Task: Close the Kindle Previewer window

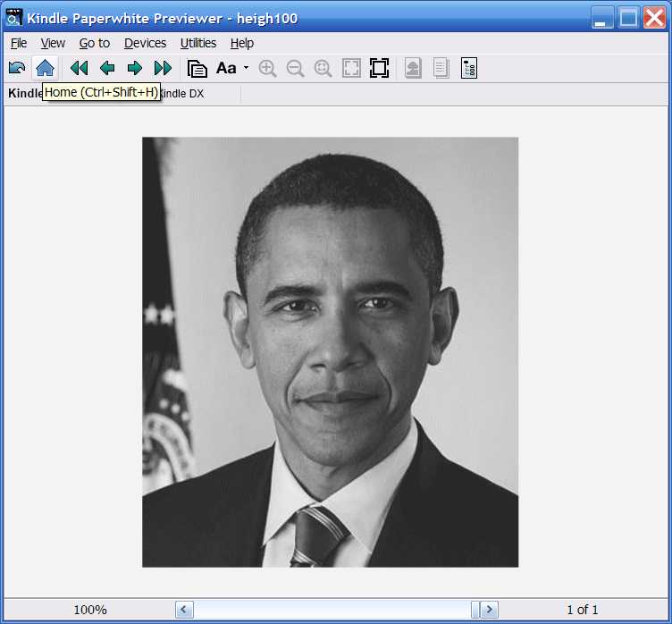Action: pyautogui.click(x=654, y=18)
